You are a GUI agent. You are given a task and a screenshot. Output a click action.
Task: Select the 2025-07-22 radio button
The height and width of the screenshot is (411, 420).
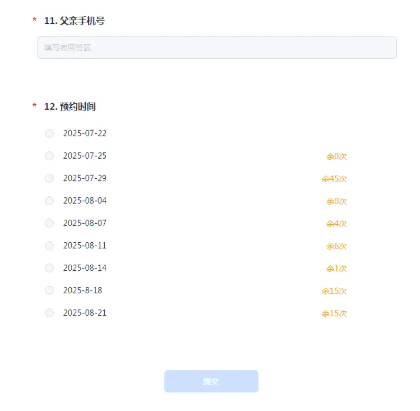click(49, 133)
